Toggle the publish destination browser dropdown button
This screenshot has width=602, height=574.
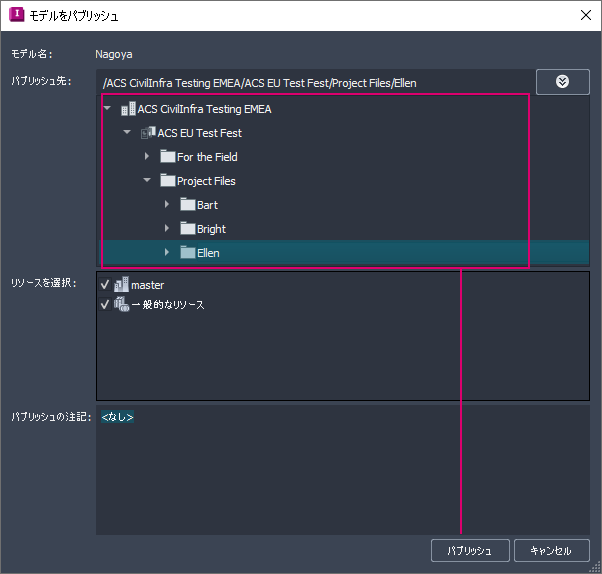tap(562, 82)
